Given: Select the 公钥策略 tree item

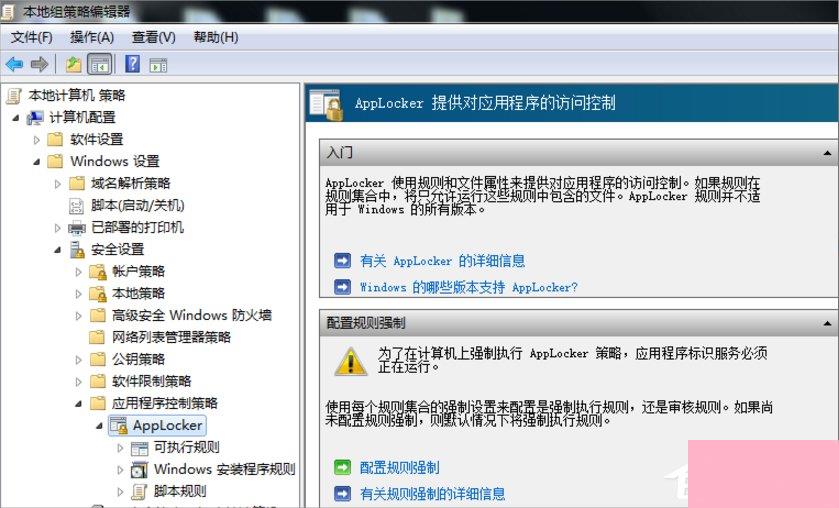Looking at the screenshot, I should pos(138,359).
